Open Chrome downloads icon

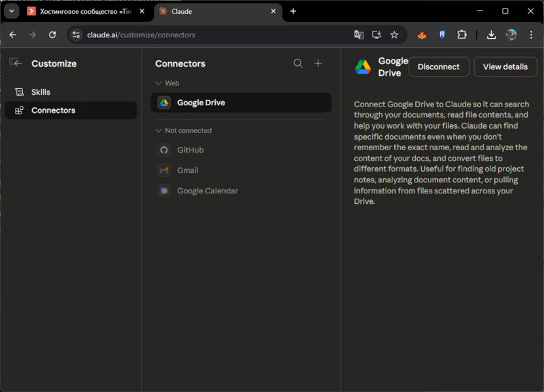click(x=491, y=35)
